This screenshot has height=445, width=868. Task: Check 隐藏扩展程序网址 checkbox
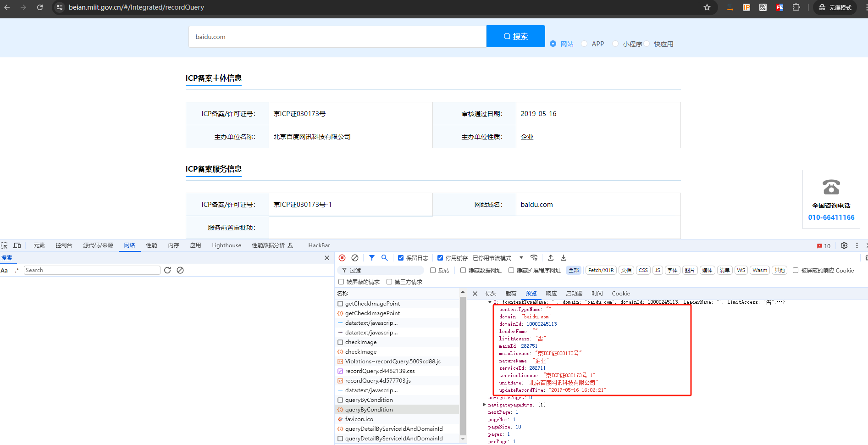click(511, 270)
